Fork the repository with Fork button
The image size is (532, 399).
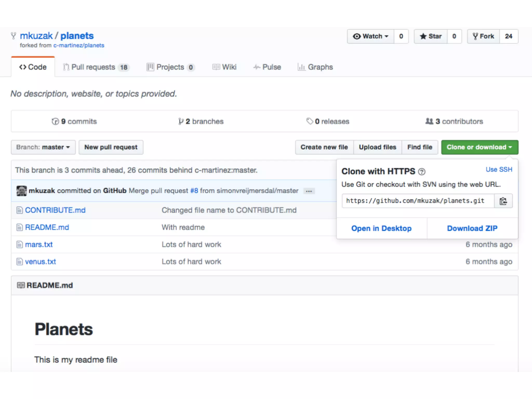tap(483, 36)
